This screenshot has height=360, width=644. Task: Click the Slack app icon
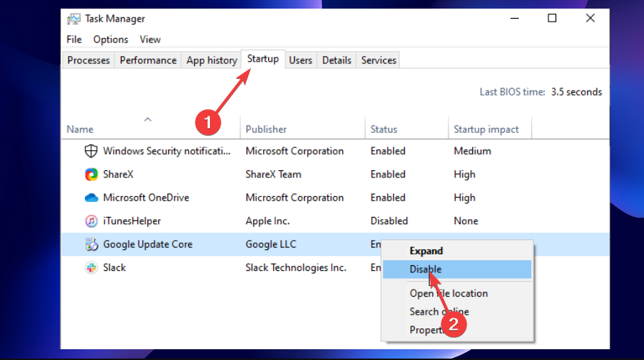[91, 267]
